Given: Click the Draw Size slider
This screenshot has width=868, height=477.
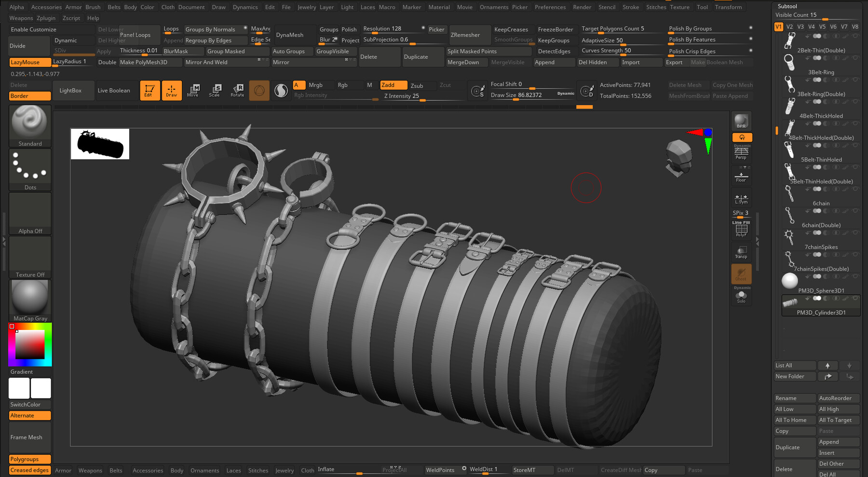Looking at the screenshot, I should pyautogui.click(x=532, y=95).
